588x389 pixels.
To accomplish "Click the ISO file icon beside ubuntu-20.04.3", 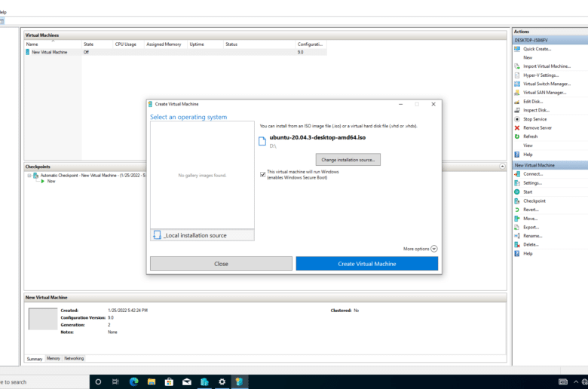I will pos(262,141).
